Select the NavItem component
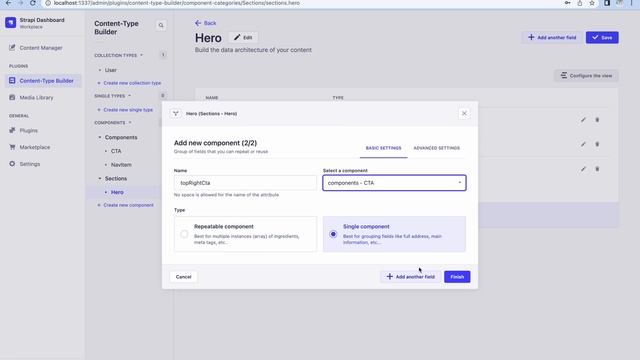Screen dimensions: 640x360 pos(121,165)
